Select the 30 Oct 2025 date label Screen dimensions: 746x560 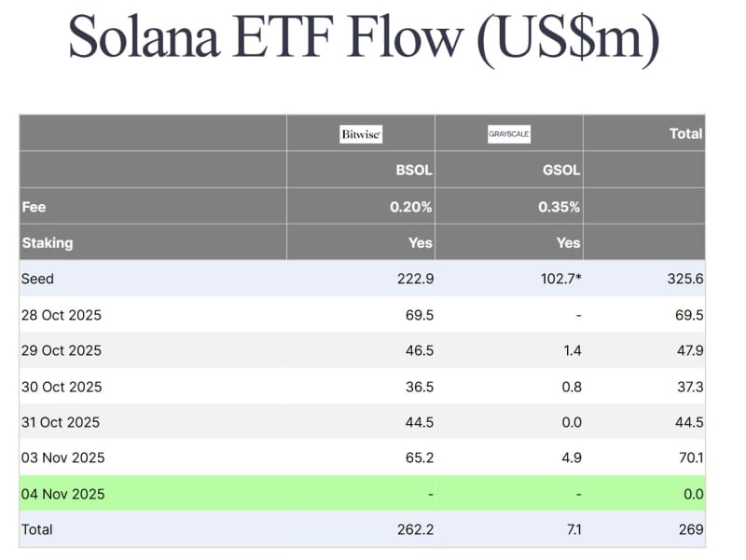pos(62,387)
